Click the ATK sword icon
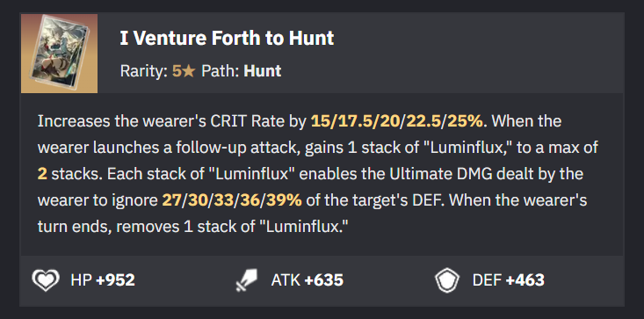 pyautogui.click(x=246, y=280)
